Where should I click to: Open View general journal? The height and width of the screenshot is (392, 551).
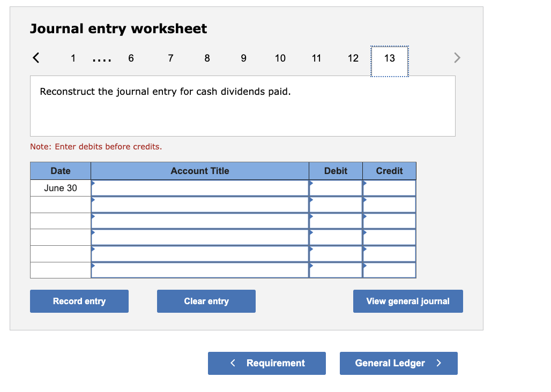coord(407,301)
